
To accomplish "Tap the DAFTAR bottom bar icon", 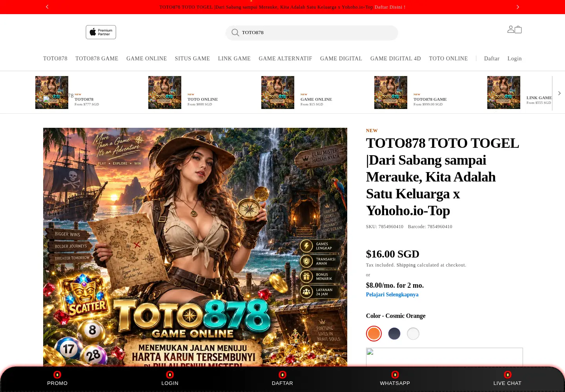I will click(x=282, y=375).
